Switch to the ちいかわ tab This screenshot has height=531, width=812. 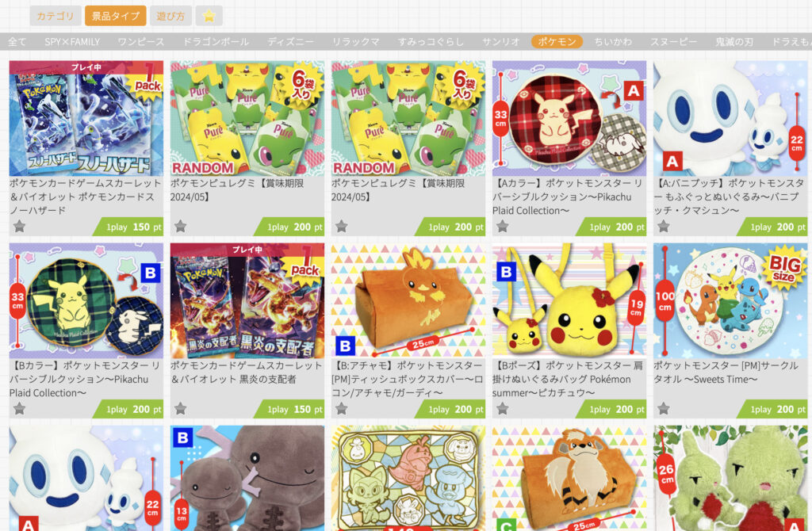click(x=613, y=42)
